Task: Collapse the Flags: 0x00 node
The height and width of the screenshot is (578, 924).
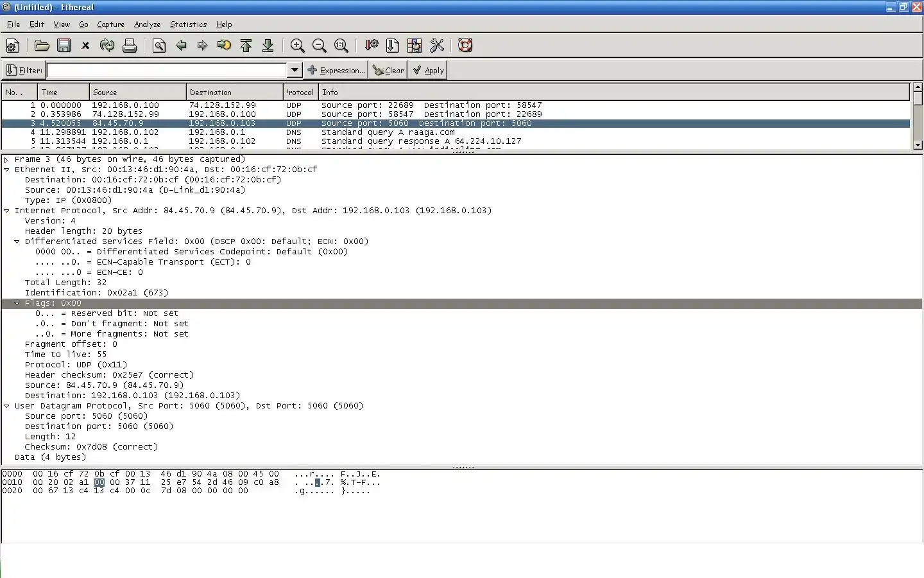Action: [x=17, y=303]
